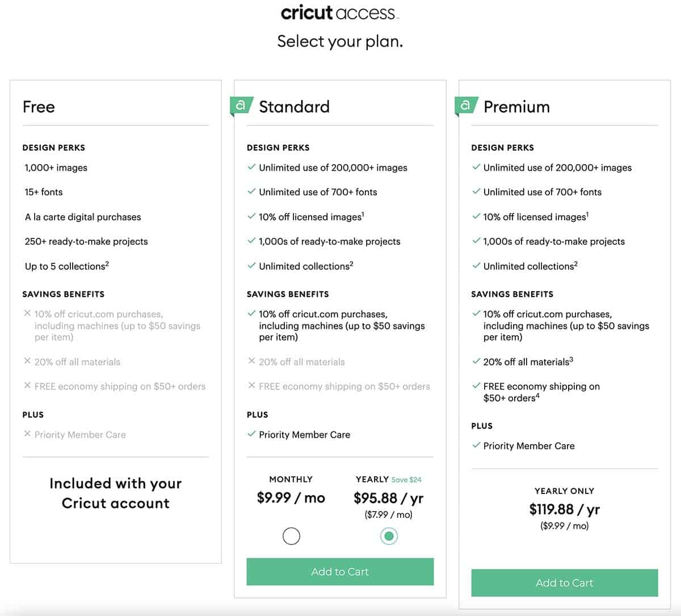
Task: Select the Yearly $95.88 radio button
Action: pyautogui.click(x=389, y=536)
